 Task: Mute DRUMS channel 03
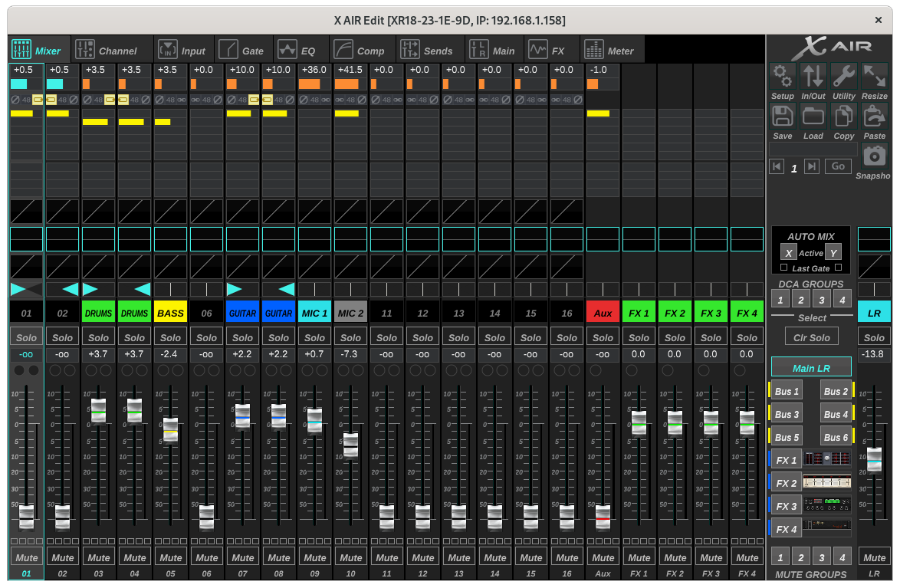99,557
